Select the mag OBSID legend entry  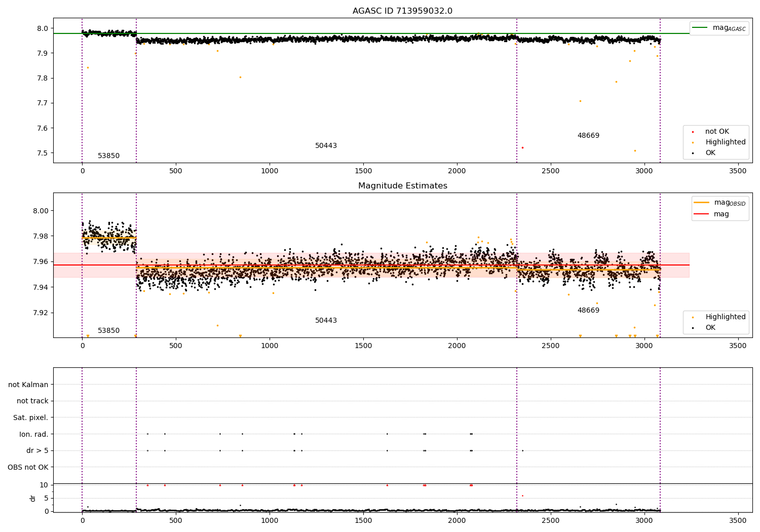pyautogui.click(x=720, y=203)
